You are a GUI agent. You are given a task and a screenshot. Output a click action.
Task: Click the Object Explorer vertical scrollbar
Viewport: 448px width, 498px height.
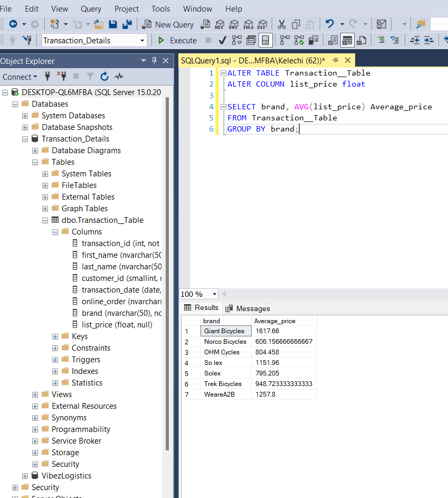click(x=167, y=273)
